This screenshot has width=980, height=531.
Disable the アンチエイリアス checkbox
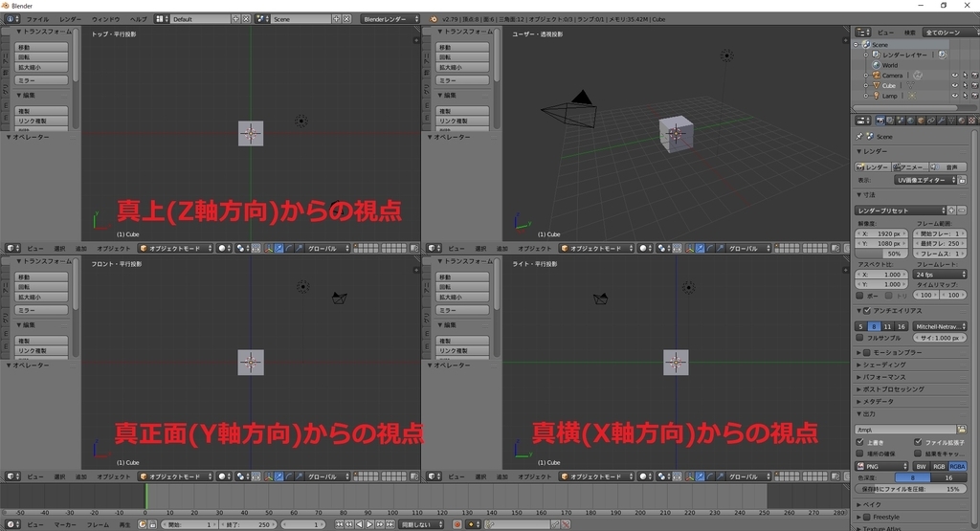867,311
